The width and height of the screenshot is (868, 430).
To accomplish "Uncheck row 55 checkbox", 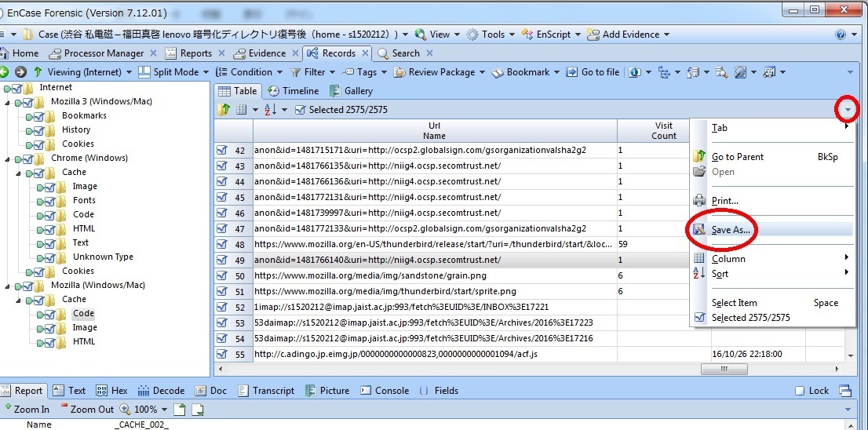I will tap(222, 354).
